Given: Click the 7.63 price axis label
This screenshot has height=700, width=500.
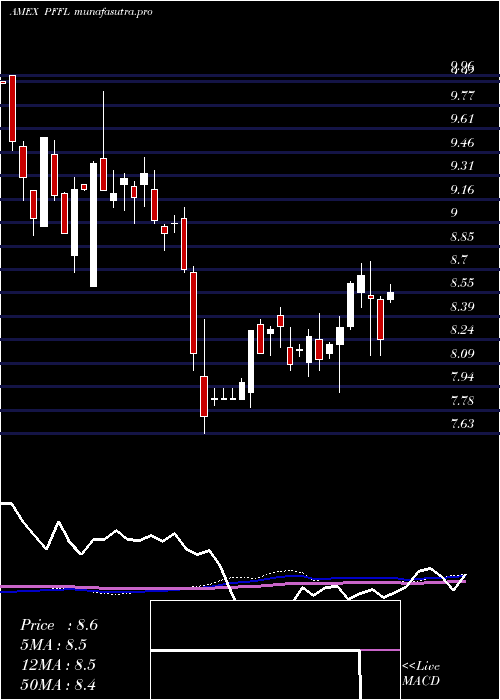Looking at the screenshot, I should (462, 424).
